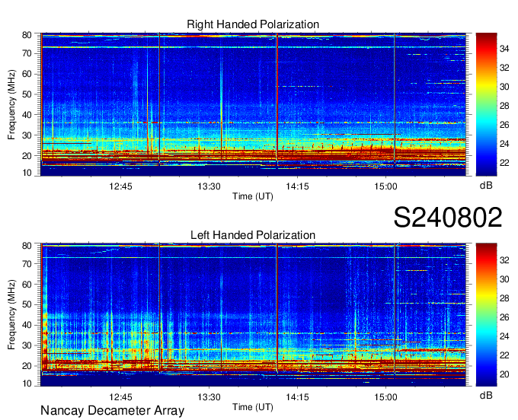Click the 14:15 tick label under the Right Handed plot
The width and height of the screenshot is (518, 420).
[x=297, y=186]
